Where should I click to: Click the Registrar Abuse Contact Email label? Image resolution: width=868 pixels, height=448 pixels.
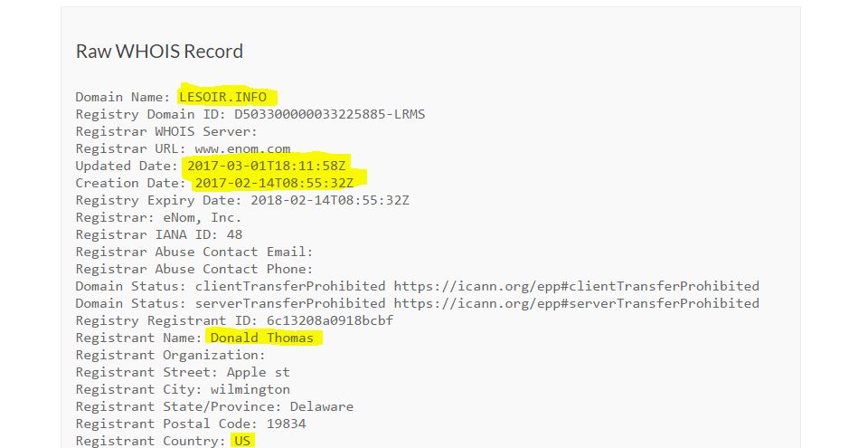[194, 252]
